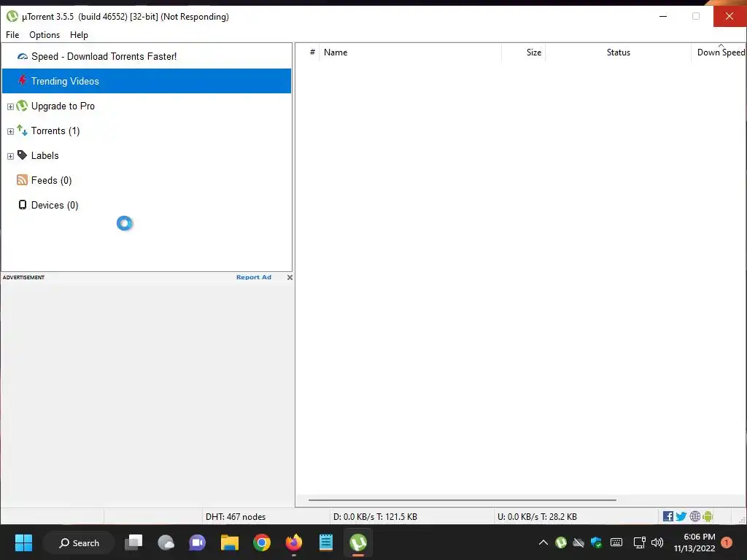Click the up-down arrows Torrents icon
This screenshot has width=747, height=560.
pos(22,130)
